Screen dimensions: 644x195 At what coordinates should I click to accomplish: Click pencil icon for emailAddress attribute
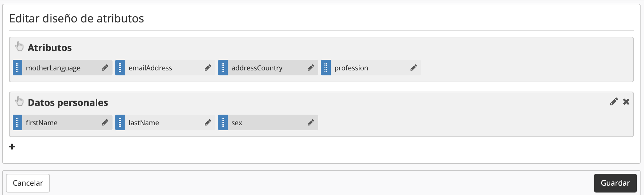point(208,68)
